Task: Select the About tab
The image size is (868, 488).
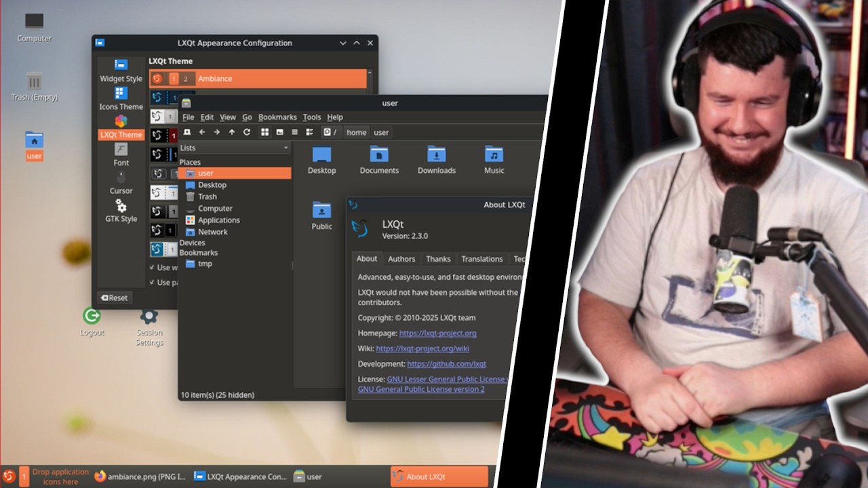Action: (x=367, y=258)
